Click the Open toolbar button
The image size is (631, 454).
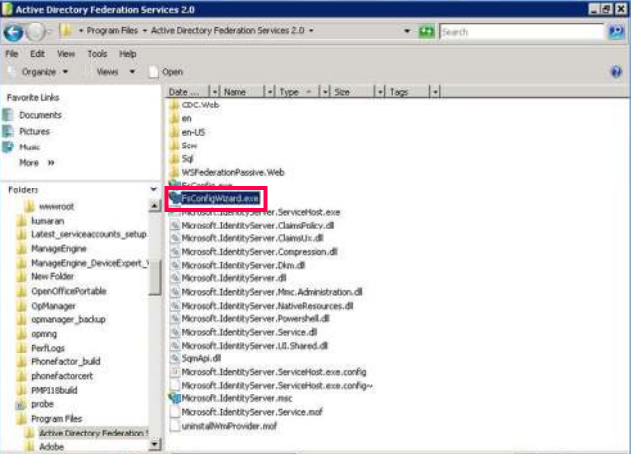pyautogui.click(x=166, y=72)
